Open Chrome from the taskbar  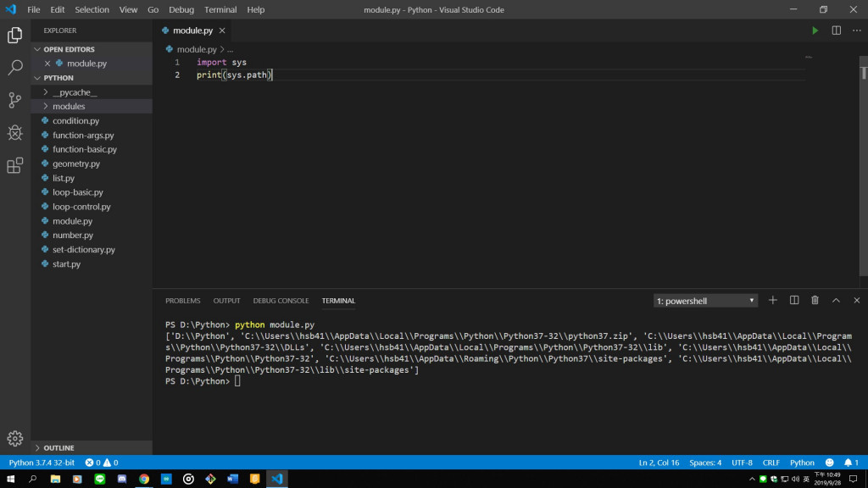coord(144,480)
